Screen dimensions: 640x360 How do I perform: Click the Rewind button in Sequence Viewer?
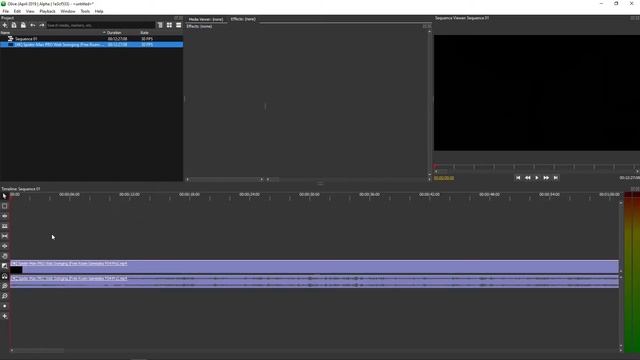pos(527,178)
